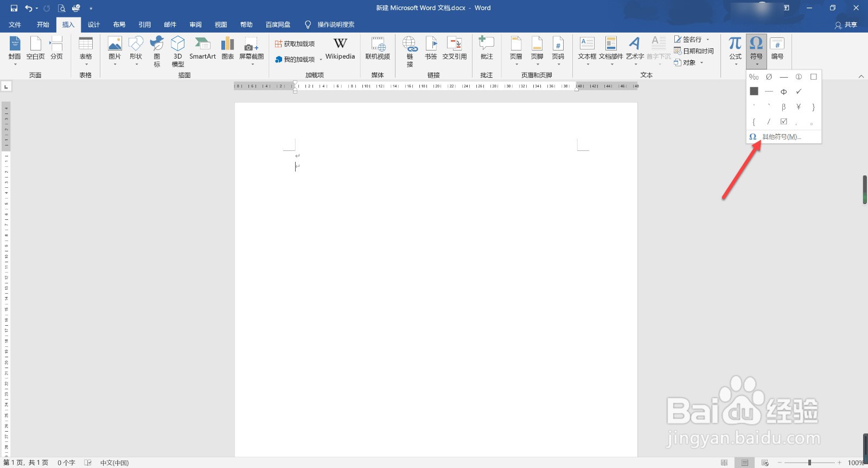Insert WordArt with 艺术字
The image size is (868, 468).
[635, 50]
